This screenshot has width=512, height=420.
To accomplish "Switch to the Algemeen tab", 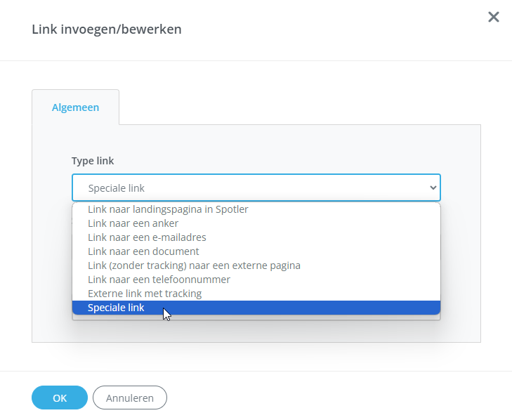I will pyautogui.click(x=75, y=107).
